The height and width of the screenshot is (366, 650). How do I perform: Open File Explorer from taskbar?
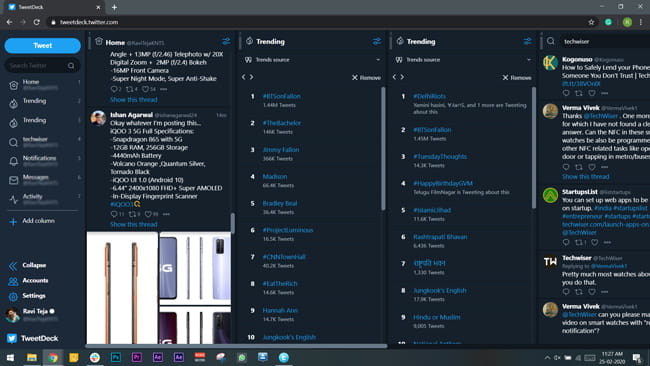32,357
